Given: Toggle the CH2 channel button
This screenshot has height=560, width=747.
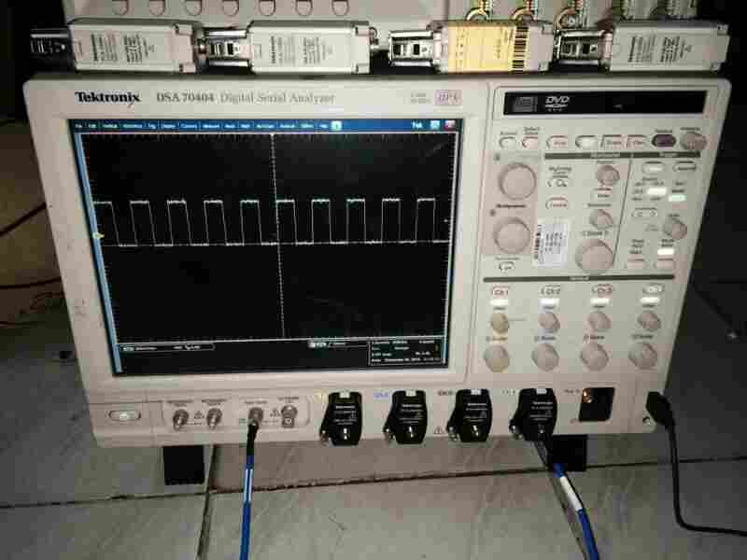Looking at the screenshot, I should 549,292.
